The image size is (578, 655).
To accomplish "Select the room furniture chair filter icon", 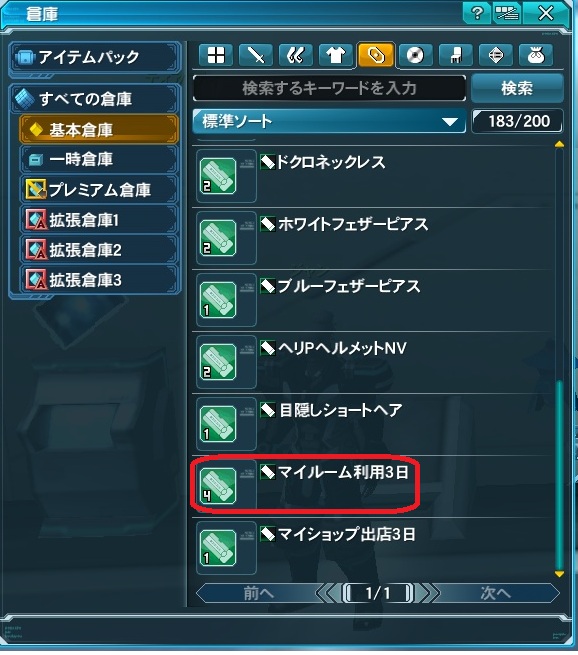I will click(x=456, y=55).
